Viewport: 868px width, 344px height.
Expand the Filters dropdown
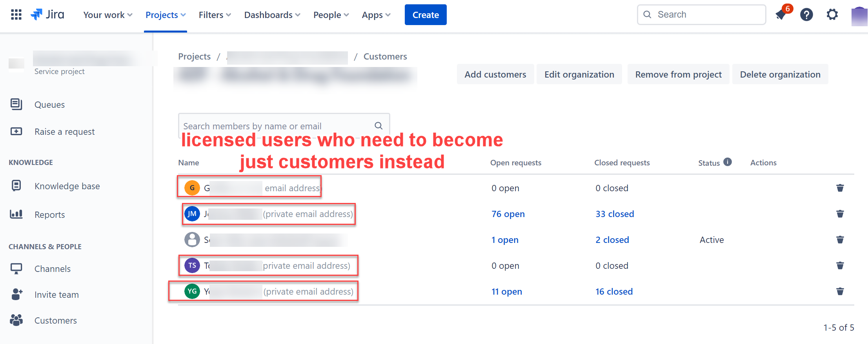215,15
